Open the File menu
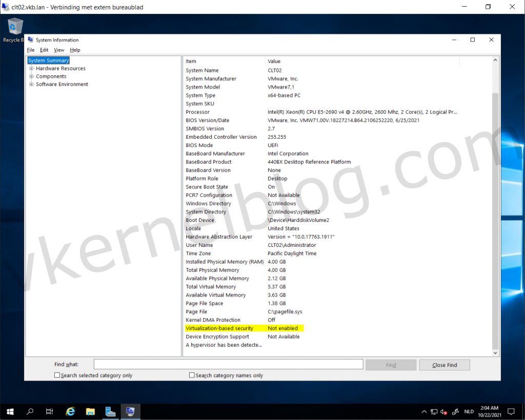525x420 pixels. click(x=31, y=50)
